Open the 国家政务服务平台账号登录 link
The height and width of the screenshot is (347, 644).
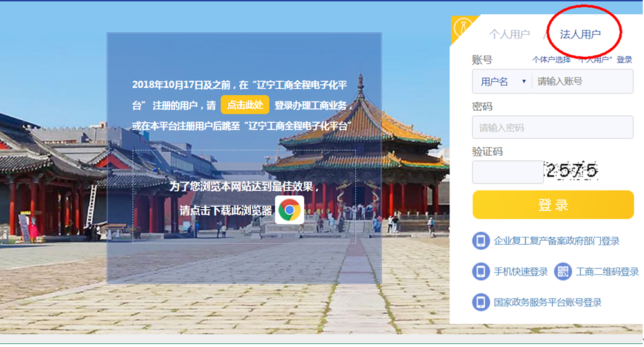547,302
